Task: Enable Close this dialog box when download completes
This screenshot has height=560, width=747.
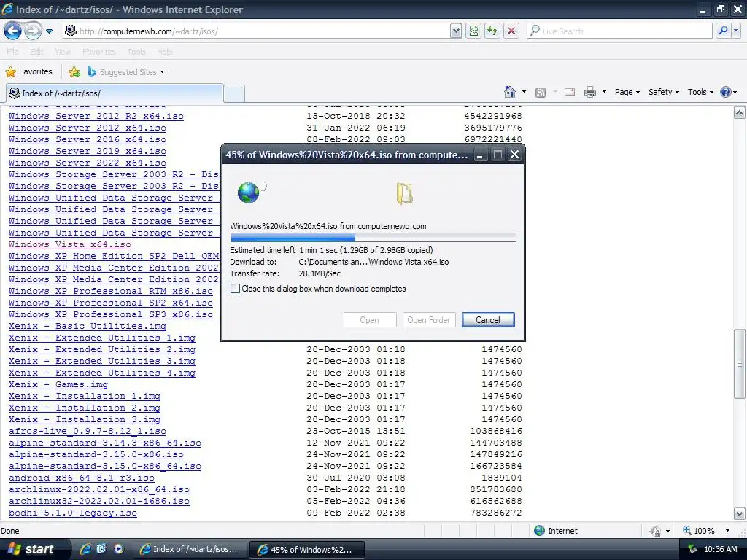Action: 236,289
